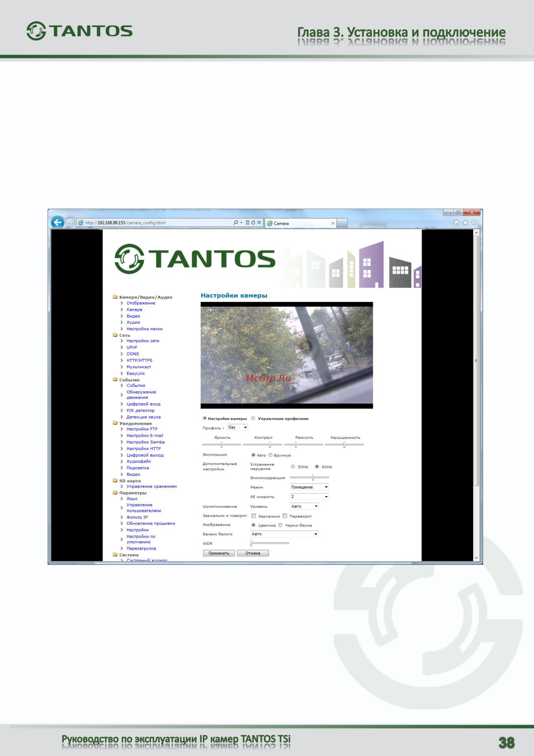Set exposure to Вручную
Viewport: 534px width, 756px height.
click(270, 455)
